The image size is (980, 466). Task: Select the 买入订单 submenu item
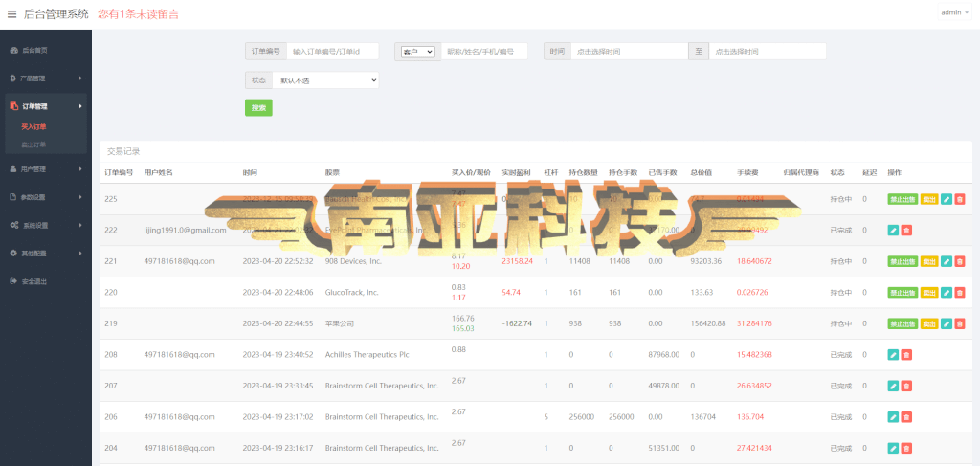tap(33, 127)
